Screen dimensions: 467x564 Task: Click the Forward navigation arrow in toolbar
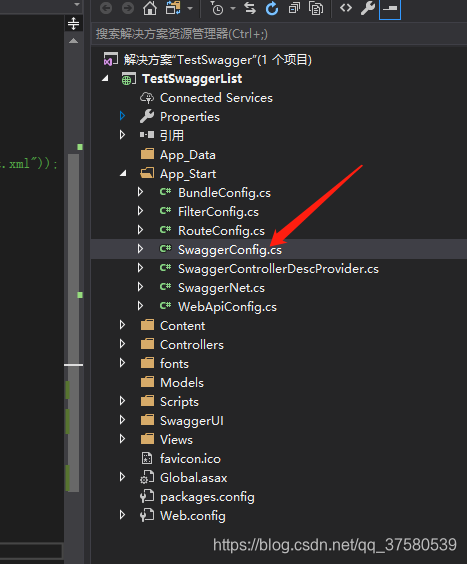[128, 8]
